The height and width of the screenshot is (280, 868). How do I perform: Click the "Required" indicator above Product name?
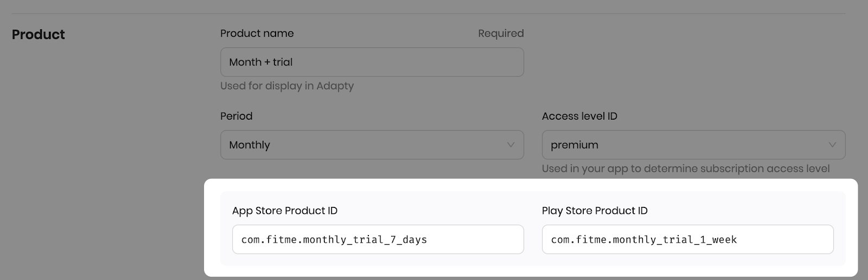tap(501, 34)
